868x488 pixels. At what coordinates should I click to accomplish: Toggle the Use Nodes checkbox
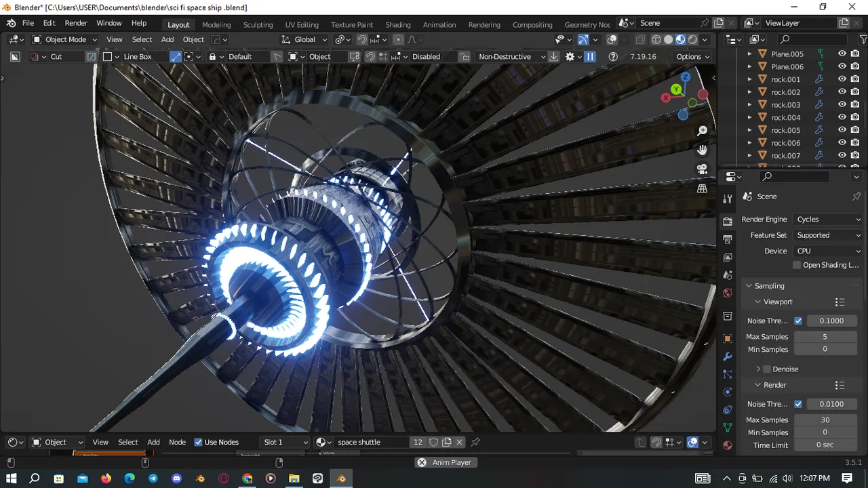(198, 442)
